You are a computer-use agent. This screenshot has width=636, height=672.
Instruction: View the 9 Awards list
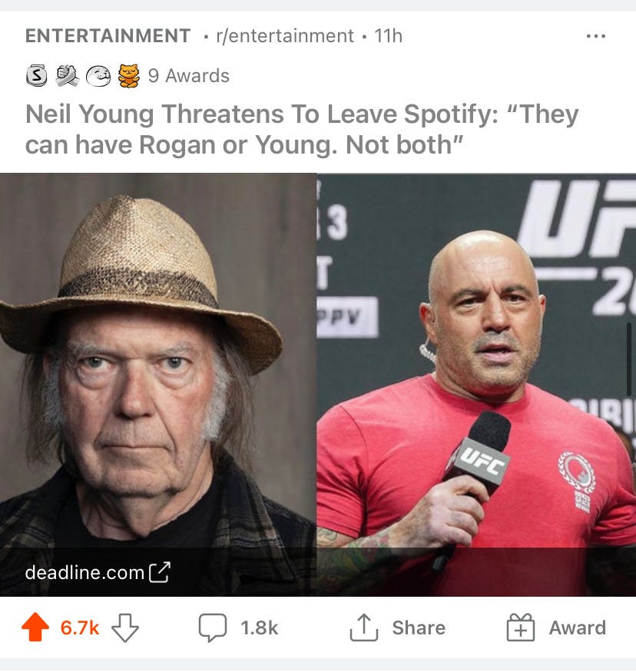point(188,76)
